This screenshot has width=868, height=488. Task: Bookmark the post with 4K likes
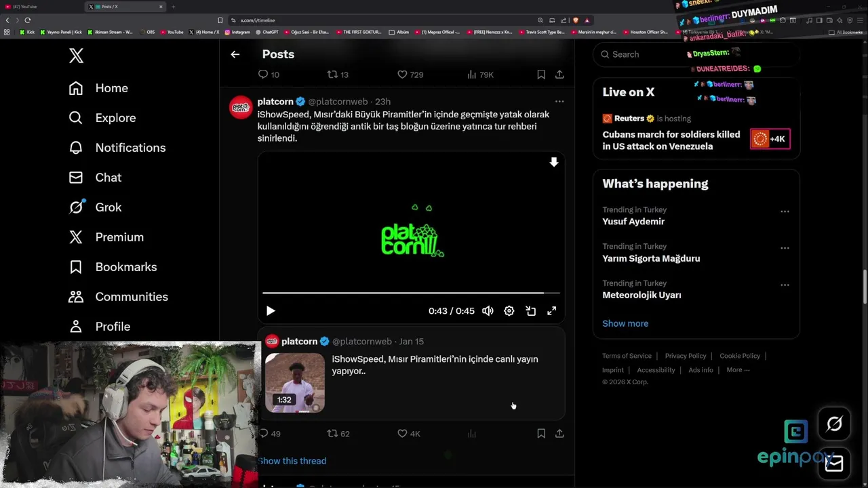(541, 434)
